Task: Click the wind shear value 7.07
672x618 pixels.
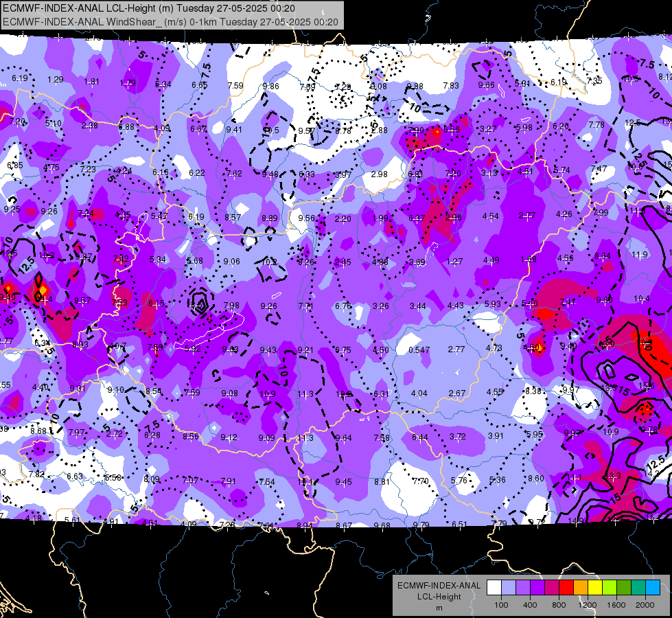Action: coord(191,481)
